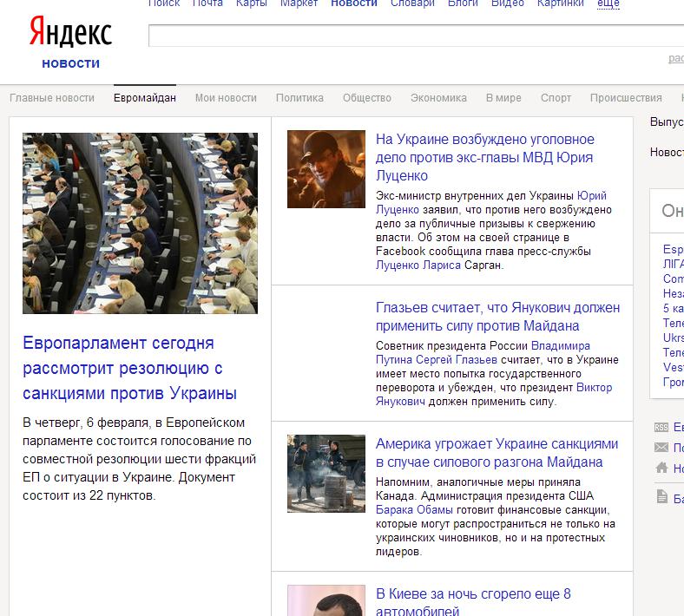This screenshot has height=616, width=684.
Task: Switch to Евромайдан tab
Action: click(x=145, y=98)
